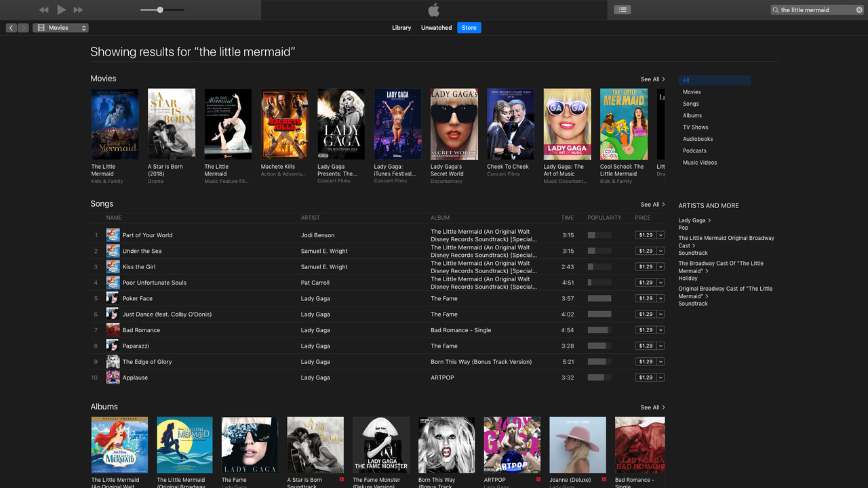Filter results by Music Videos
Screen dimensions: 868x488
(700, 163)
